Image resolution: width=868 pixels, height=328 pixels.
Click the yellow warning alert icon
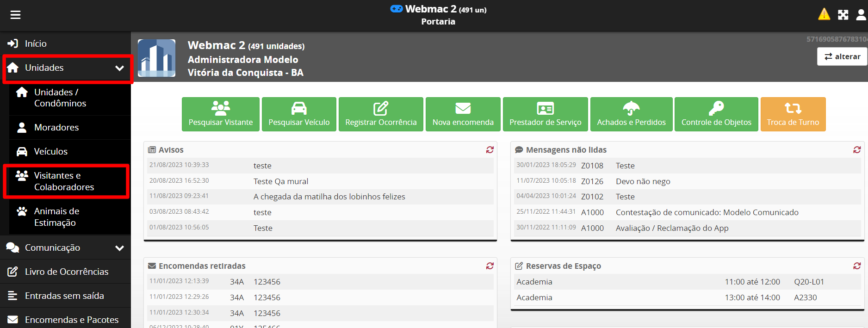pyautogui.click(x=824, y=14)
